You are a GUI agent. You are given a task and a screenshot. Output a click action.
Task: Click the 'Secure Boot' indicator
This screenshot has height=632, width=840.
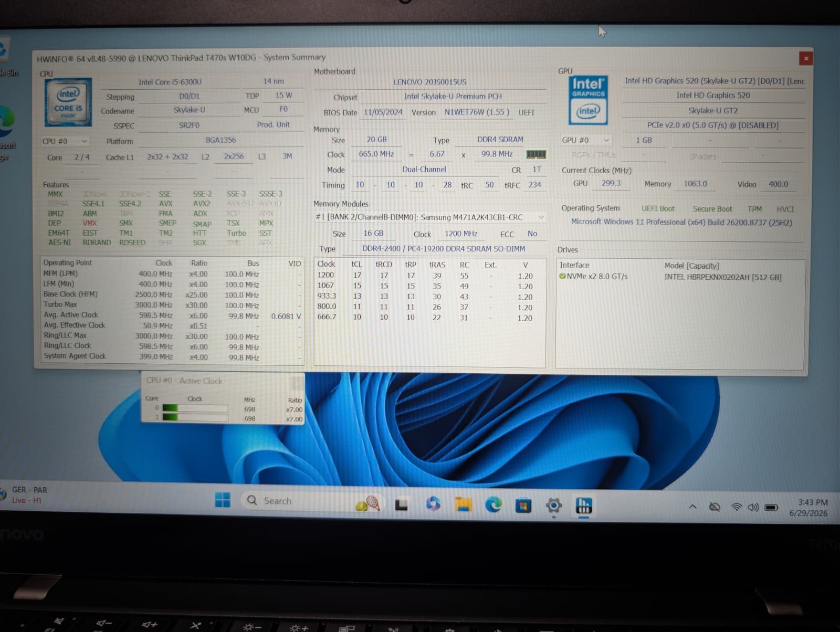[x=712, y=209]
